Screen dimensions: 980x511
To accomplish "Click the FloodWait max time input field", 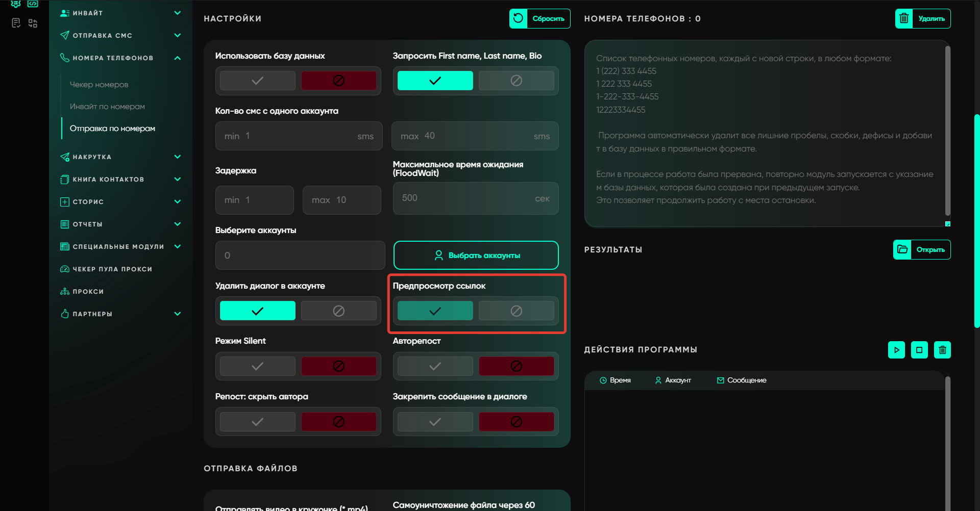I will 464,198.
